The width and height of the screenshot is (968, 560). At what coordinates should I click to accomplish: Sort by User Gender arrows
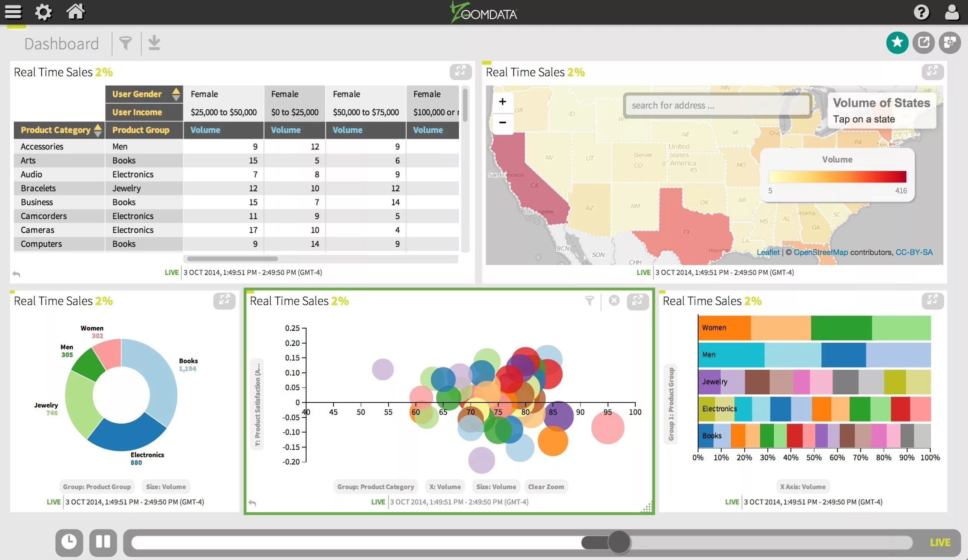pos(176,94)
